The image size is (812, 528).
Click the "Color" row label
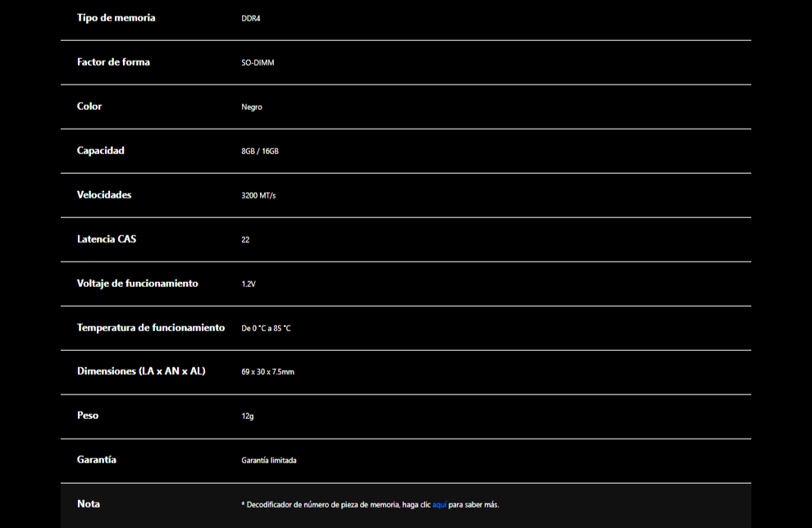click(89, 107)
